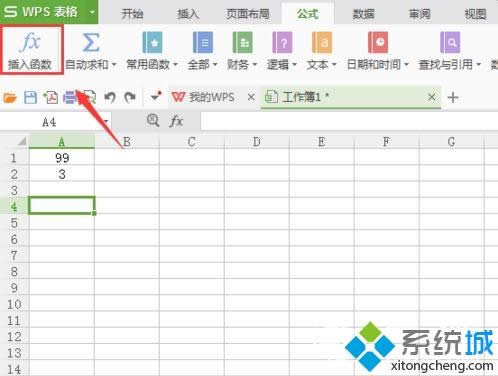Select cell A2 containing 3
This screenshot has width=498, height=376.
(x=62, y=174)
